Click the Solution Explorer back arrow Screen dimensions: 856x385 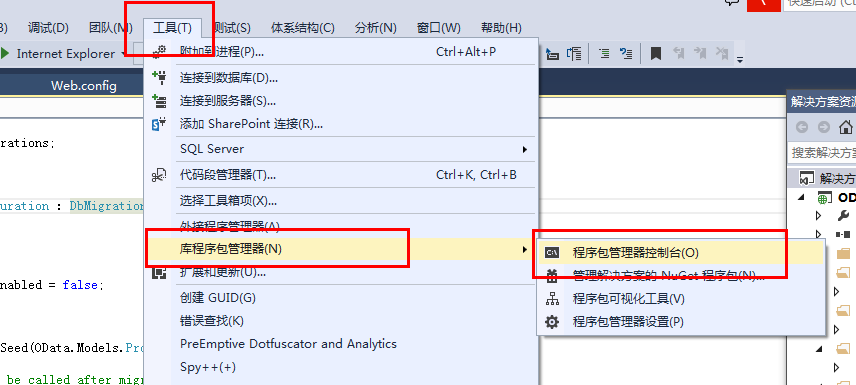click(801, 128)
